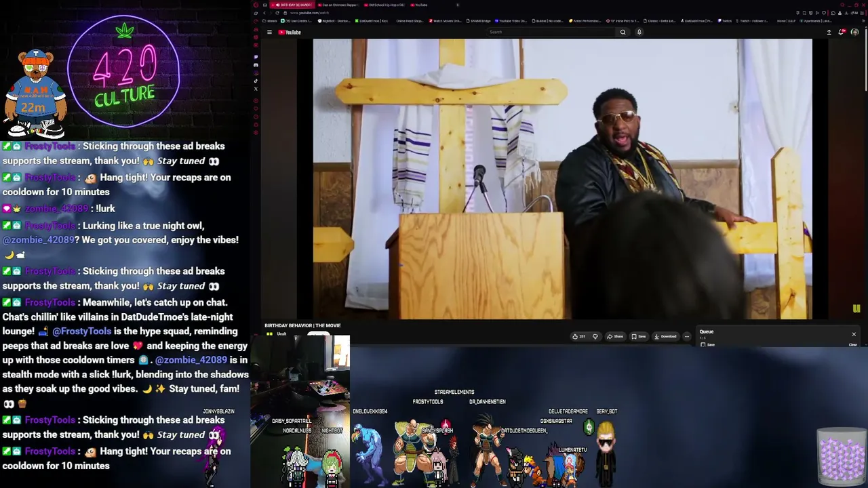Focus the YouTube search field
Screen dimensions: 868x488
pos(551,32)
